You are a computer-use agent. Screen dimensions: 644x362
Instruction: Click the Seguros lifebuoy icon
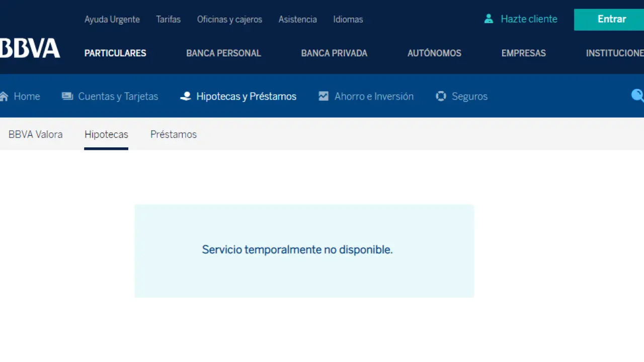click(441, 96)
